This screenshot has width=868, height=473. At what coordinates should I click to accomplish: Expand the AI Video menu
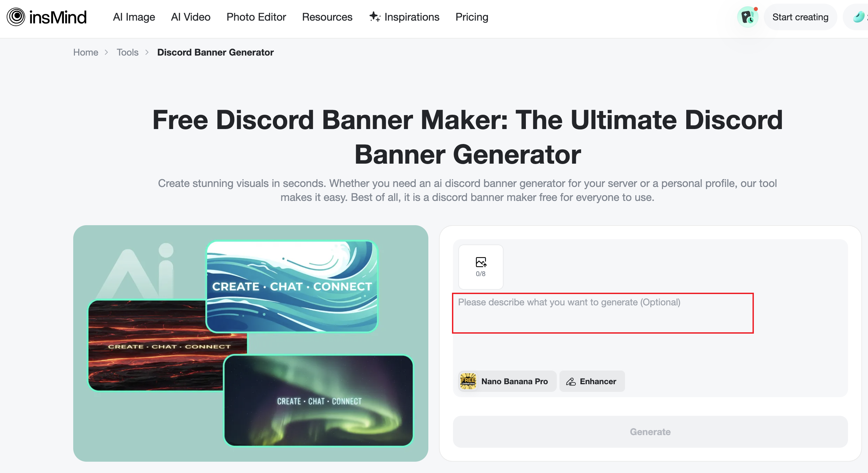[191, 17]
